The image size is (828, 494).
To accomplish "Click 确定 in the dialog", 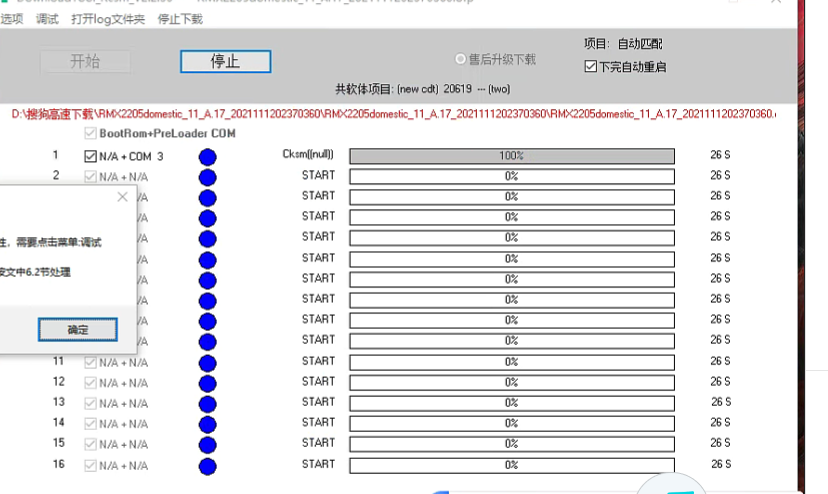I will tap(78, 330).
